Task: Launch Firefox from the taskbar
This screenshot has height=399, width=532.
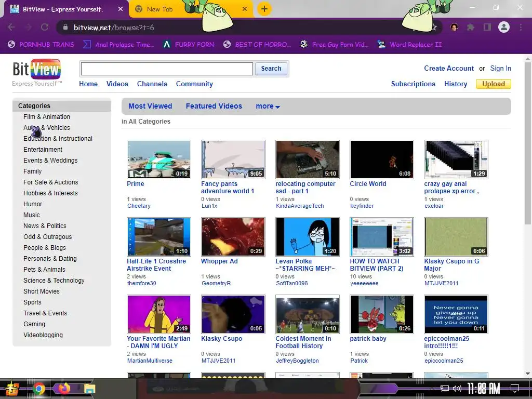Action: 63,388
